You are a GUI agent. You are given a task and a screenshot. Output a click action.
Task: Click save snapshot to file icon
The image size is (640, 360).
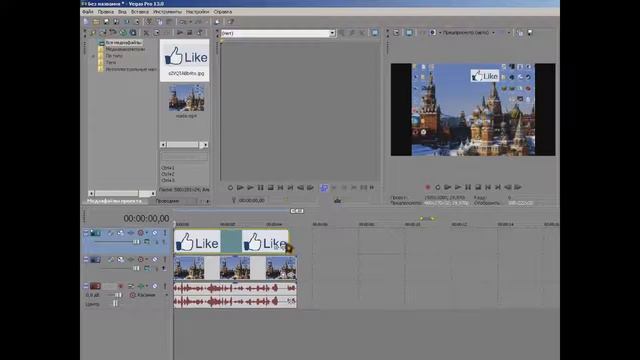[530, 33]
